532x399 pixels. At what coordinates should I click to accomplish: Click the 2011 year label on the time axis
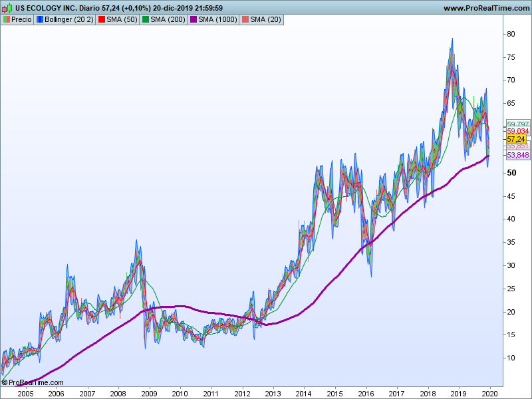211,394
